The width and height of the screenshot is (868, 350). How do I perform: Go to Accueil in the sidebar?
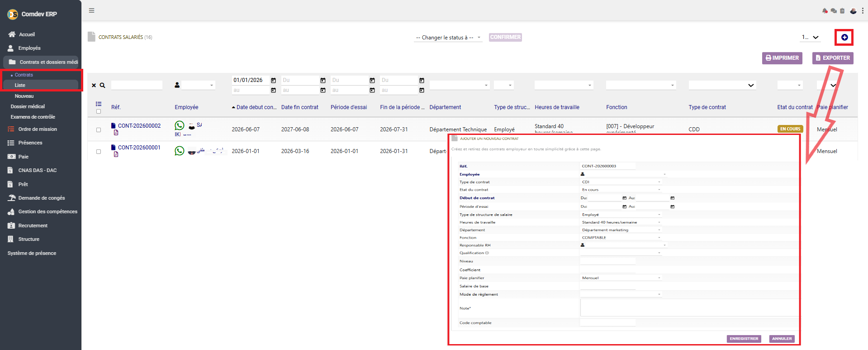tap(27, 34)
